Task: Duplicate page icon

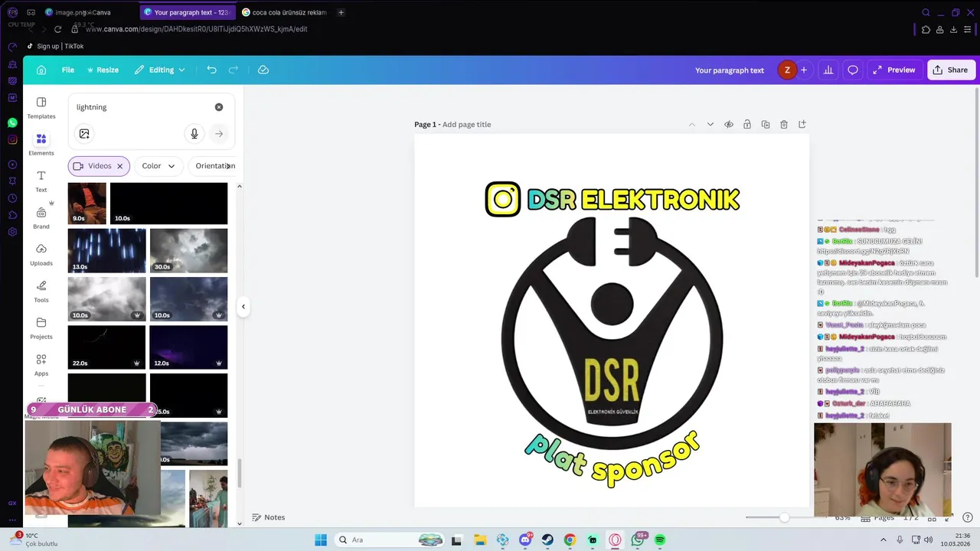Action: click(x=766, y=125)
